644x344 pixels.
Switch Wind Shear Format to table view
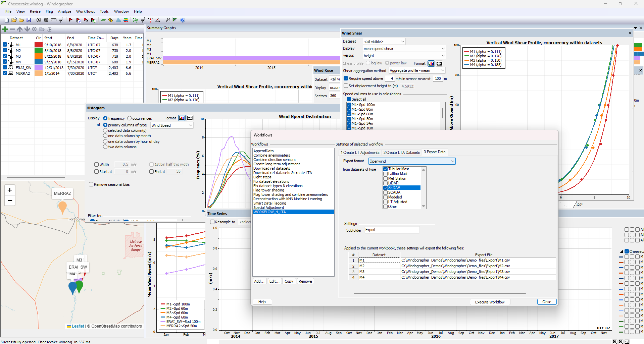click(x=439, y=63)
